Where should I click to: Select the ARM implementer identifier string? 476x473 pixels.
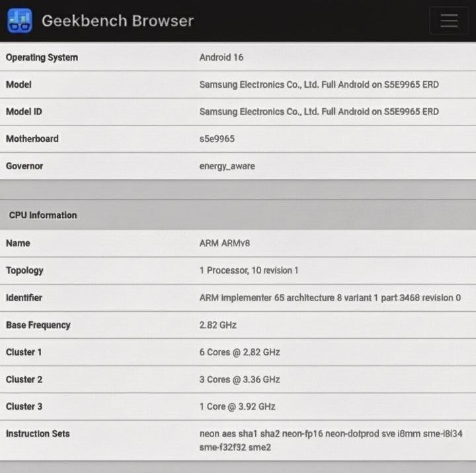coord(330,298)
